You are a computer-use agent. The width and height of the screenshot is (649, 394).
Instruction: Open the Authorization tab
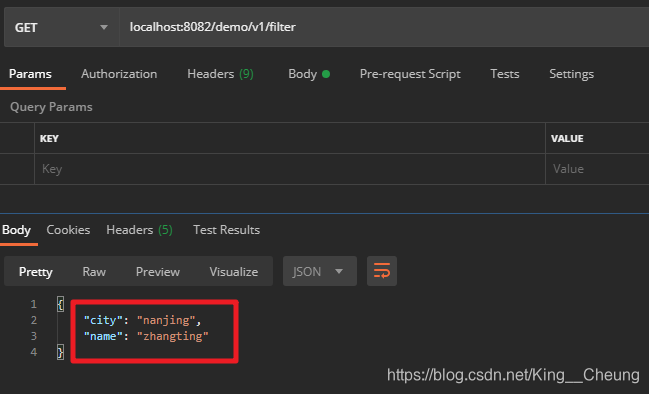(x=119, y=74)
